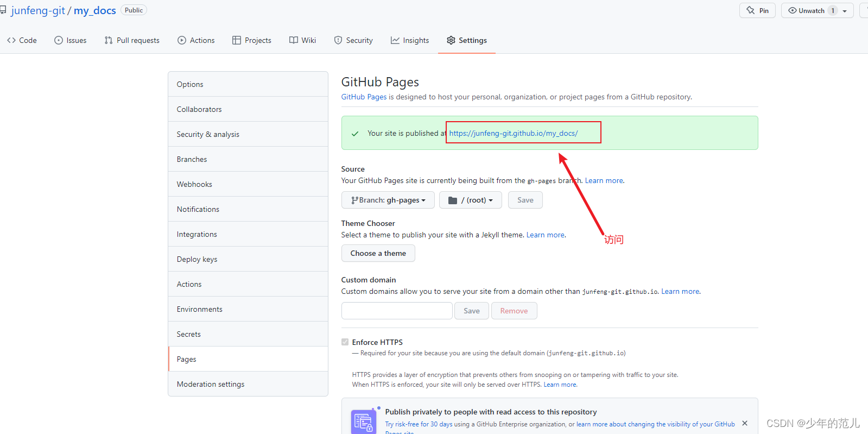Open Secrets settings
The width and height of the screenshot is (868, 434).
[248, 334]
